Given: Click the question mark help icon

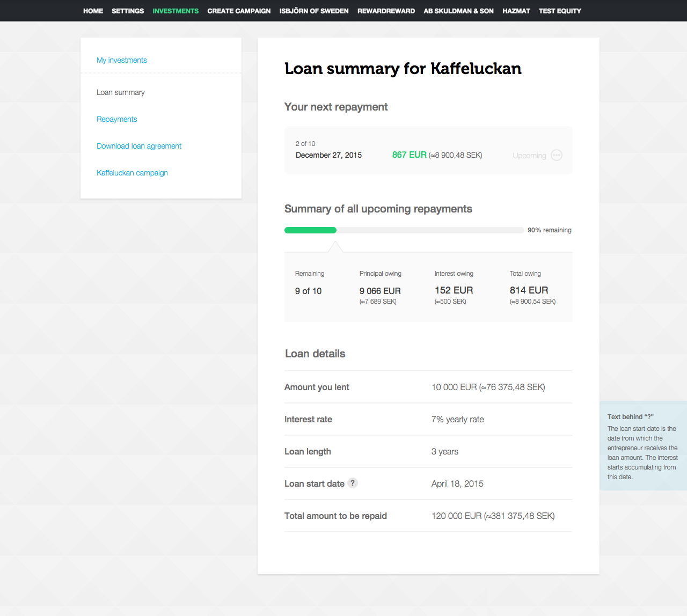Looking at the screenshot, I should 353,483.
